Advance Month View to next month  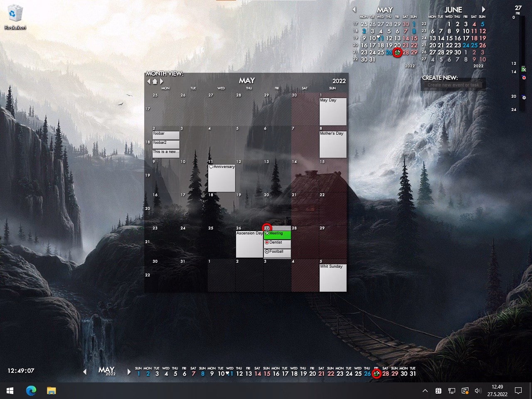point(162,81)
